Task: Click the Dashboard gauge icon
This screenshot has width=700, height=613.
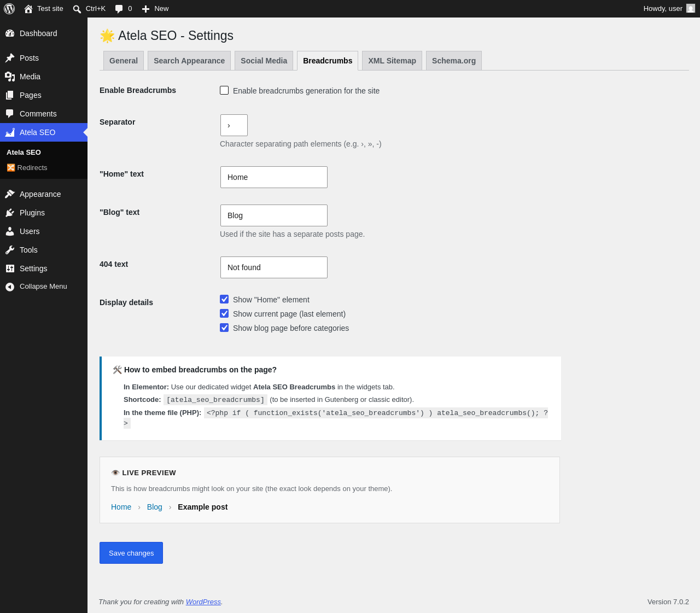Action: click(10, 33)
